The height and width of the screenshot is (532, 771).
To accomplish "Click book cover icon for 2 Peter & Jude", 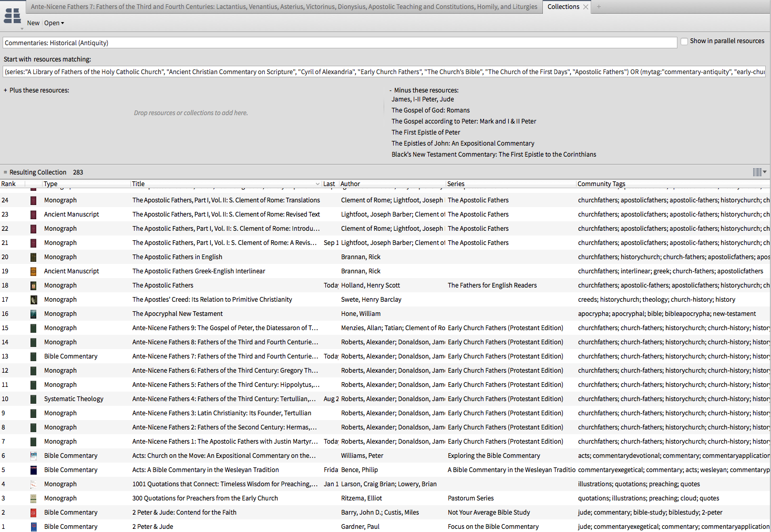I will click(x=34, y=527).
